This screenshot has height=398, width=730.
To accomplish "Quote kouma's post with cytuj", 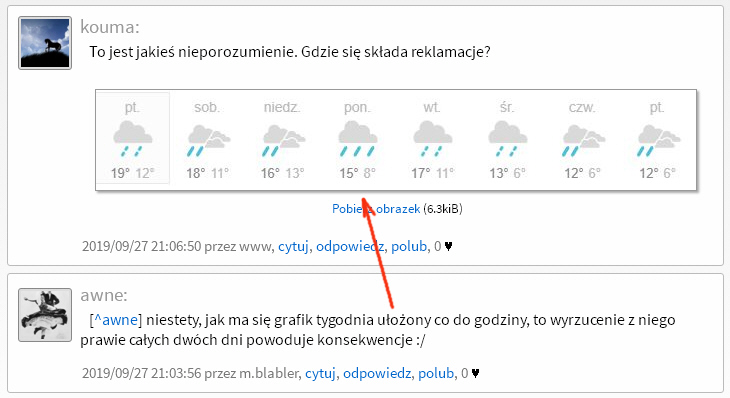I will 293,246.
